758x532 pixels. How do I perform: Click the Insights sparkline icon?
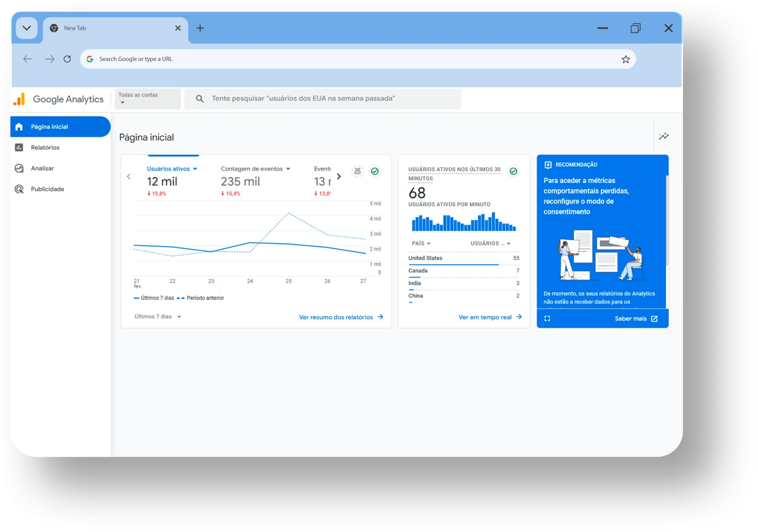coord(663,136)
